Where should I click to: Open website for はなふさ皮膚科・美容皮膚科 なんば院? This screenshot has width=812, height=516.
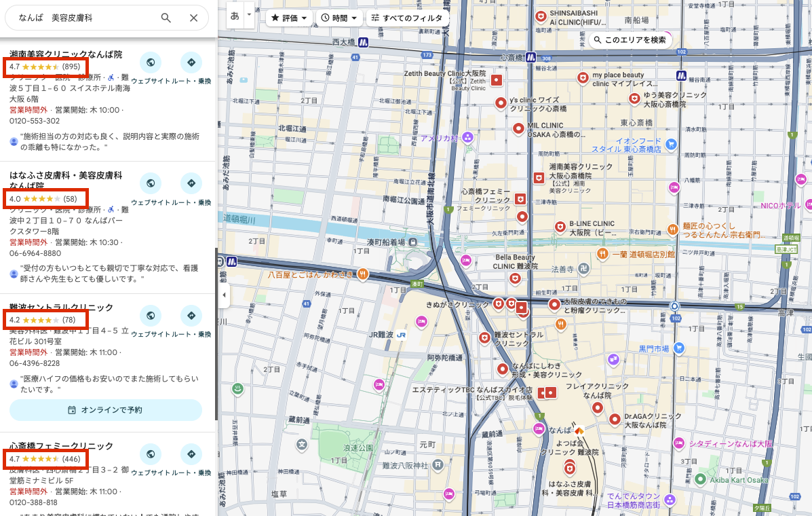pos(151,183)
